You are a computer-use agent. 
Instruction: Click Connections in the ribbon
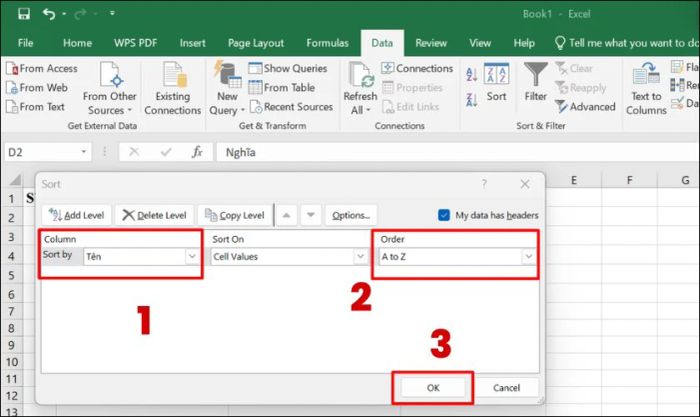[417, 68]
